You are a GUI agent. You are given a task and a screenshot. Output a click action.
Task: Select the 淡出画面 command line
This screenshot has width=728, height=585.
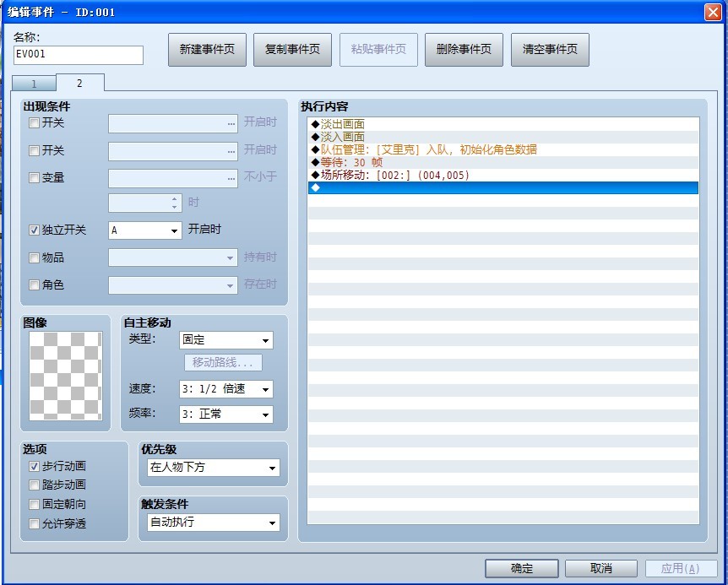tap(503, 124)
